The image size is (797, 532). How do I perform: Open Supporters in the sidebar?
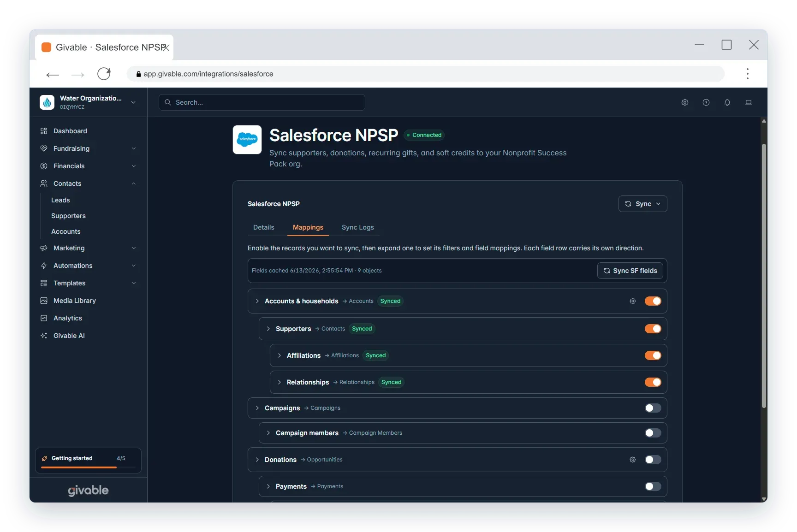(x=68, y=216)
